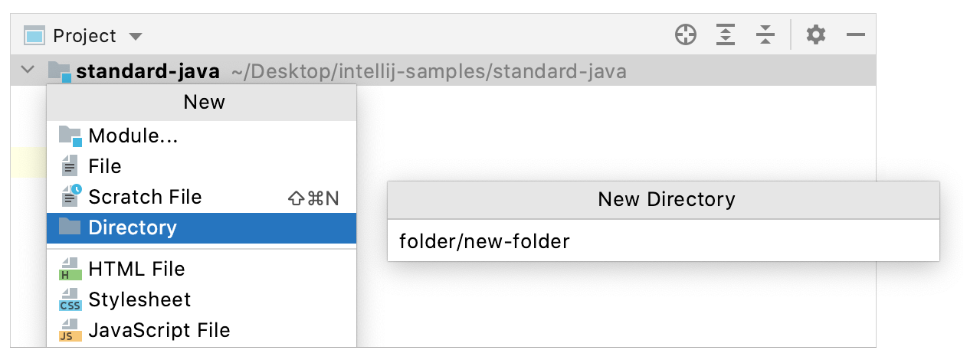Click the Stylesheet CSS file icon

pyautogui.click(x=70, y=299)
